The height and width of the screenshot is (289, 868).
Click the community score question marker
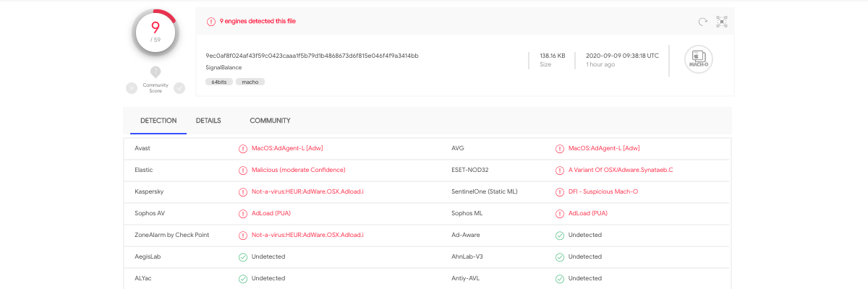pyautogui.click(x=156, y=72)
